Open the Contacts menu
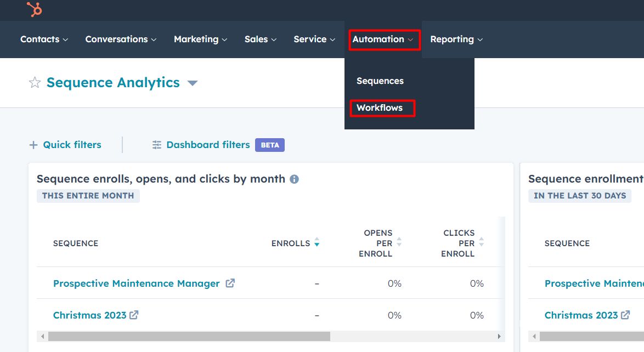The width and height of the screenshot is (644, 352). pyautogui.click(x=44, y=39)
